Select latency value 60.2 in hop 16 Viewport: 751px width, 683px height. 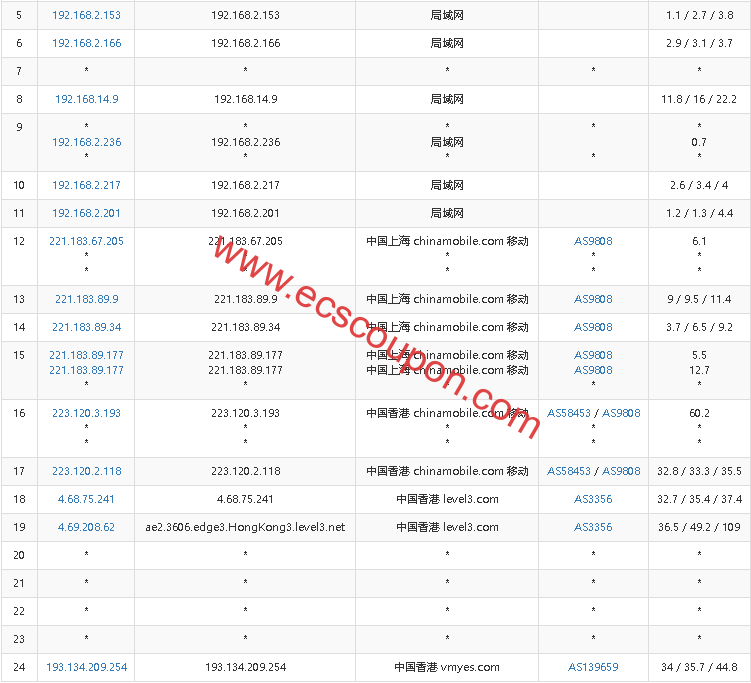699,413
